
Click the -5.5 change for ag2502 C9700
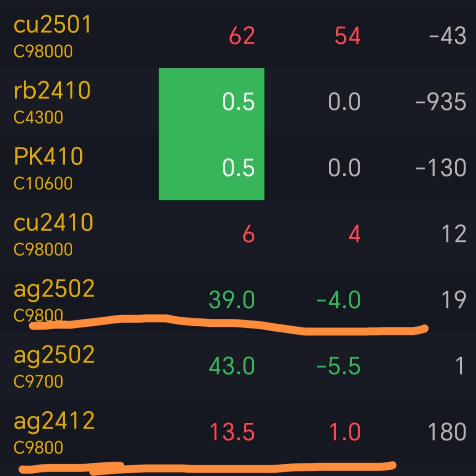(x=338, y=366)
